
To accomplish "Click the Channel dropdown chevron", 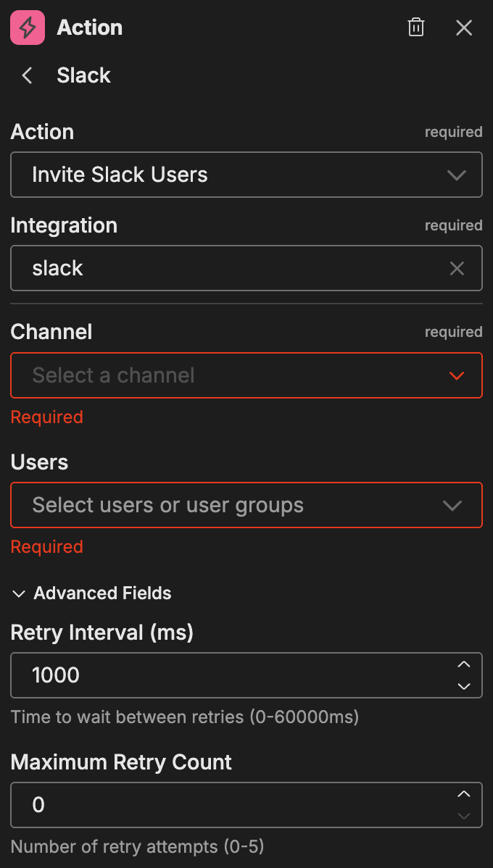I will [x=456, y=375].
